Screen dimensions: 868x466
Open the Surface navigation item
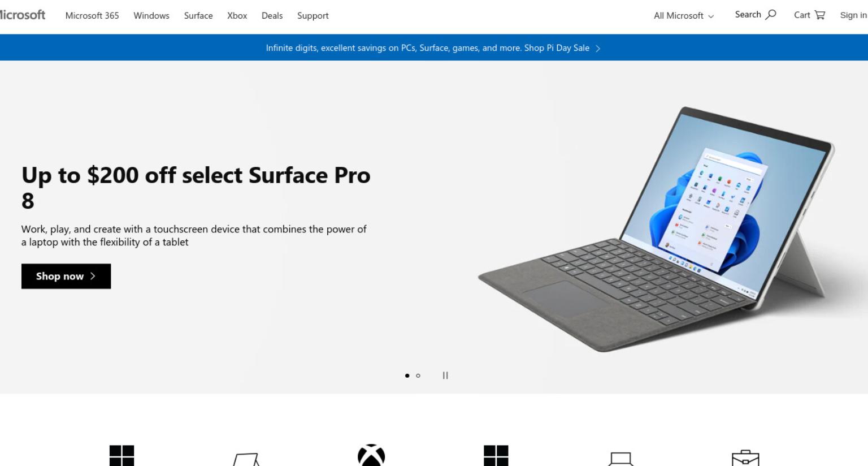point(198,16)
